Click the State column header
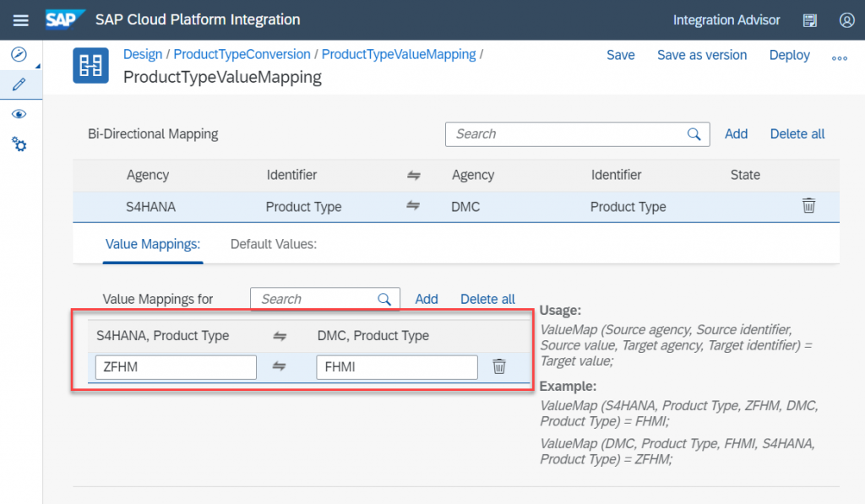This screenshot has width=865, height=504. 745,175
